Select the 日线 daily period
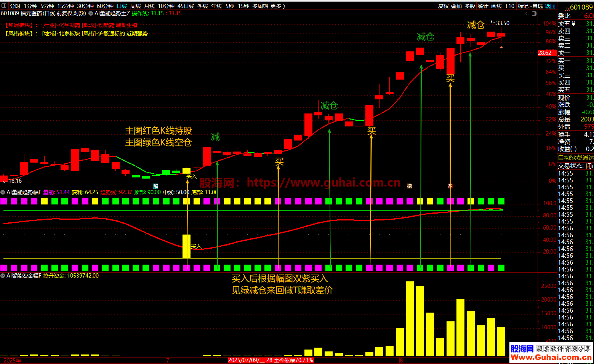Image resolution: width=594 pixels, height=364 pixels. [122, 6]
